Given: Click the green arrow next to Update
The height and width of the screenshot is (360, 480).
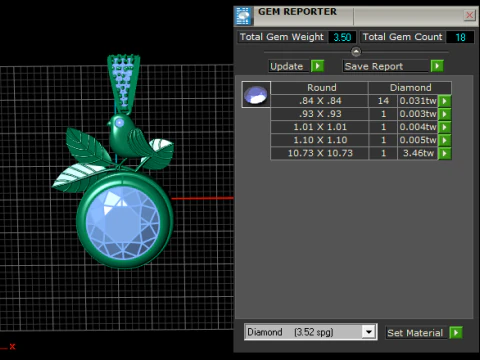Looking at the screenshot, I should point(317,66).
